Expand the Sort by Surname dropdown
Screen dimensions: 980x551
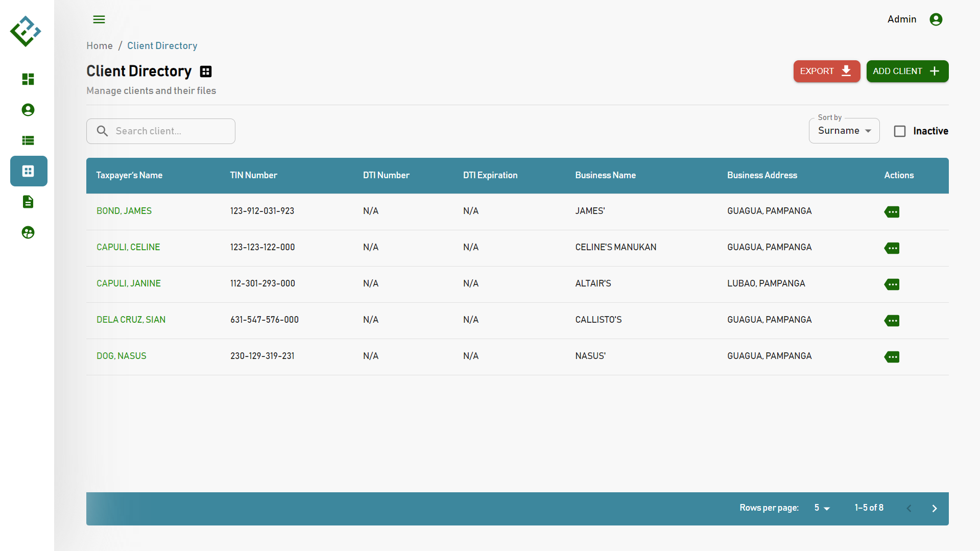844,131
